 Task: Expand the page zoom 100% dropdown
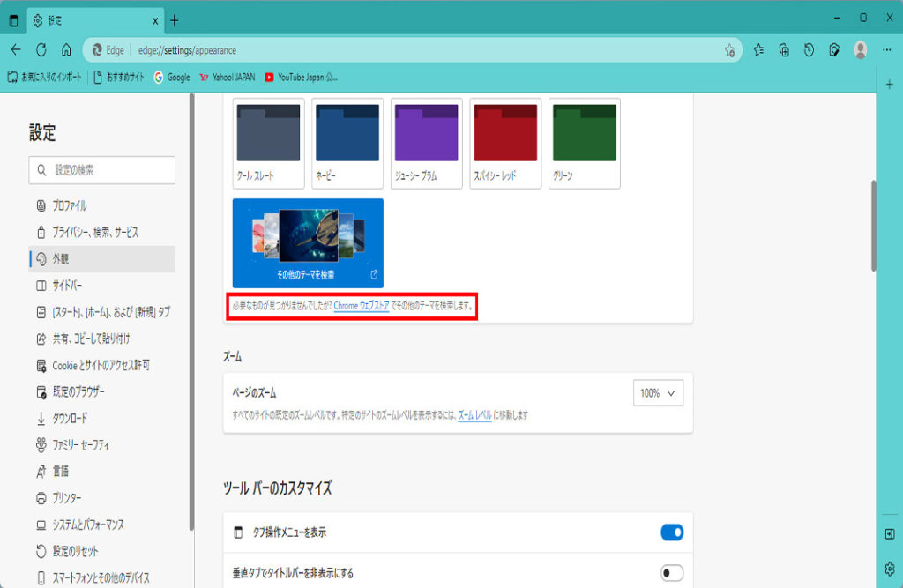(658, 393)
